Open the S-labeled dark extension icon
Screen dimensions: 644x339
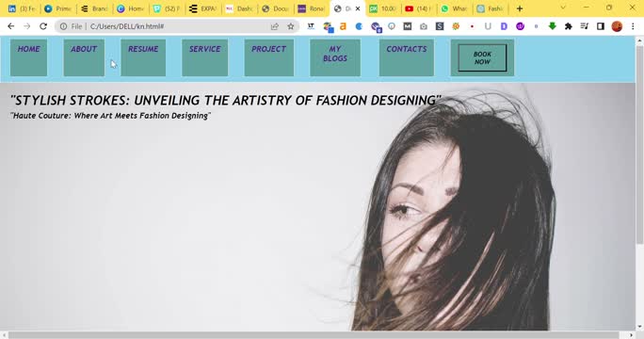click(440, 26)
